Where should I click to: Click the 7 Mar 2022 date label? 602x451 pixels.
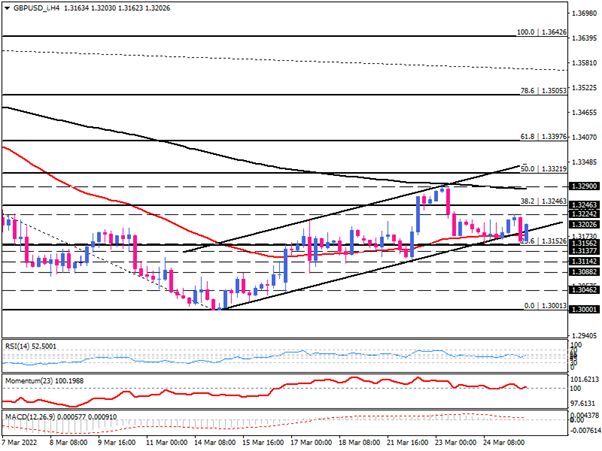click(24, 440)
